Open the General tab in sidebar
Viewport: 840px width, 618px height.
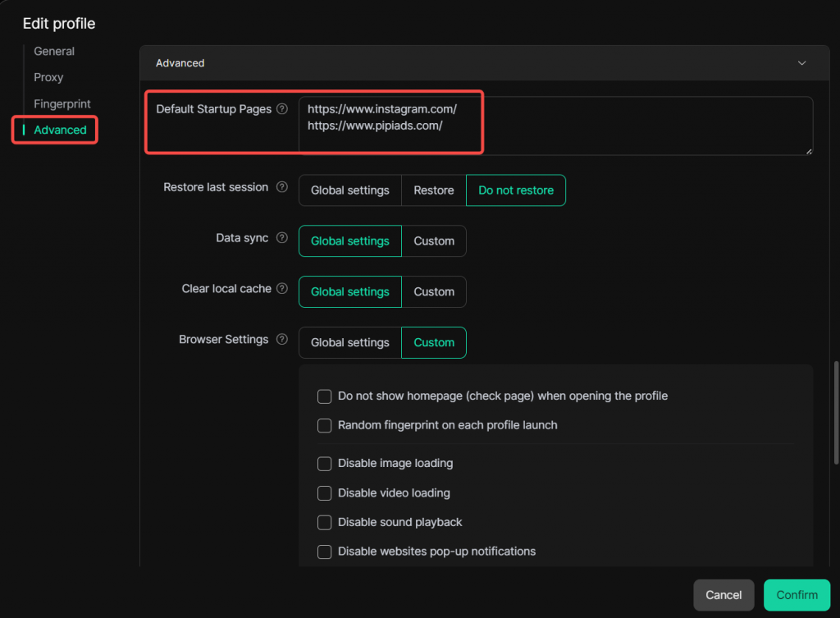point(54,51)
